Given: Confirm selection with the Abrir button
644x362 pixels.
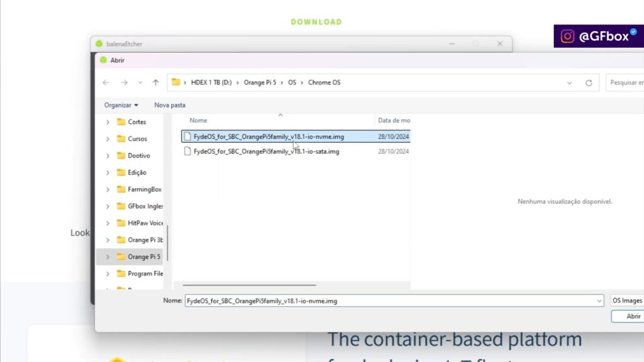Looking at the screenshot, I should (x=628, y=317).
